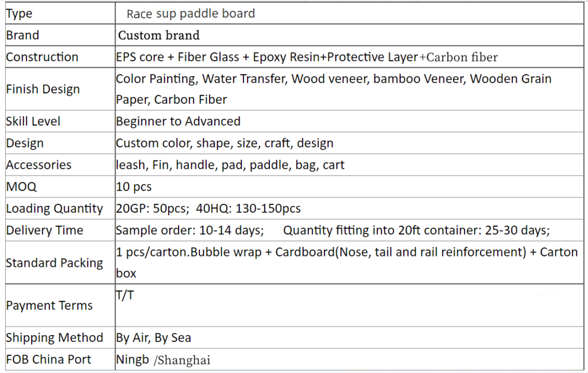
Task: Click the 'Custom color, shape, size' design cell
Action: 225,143
